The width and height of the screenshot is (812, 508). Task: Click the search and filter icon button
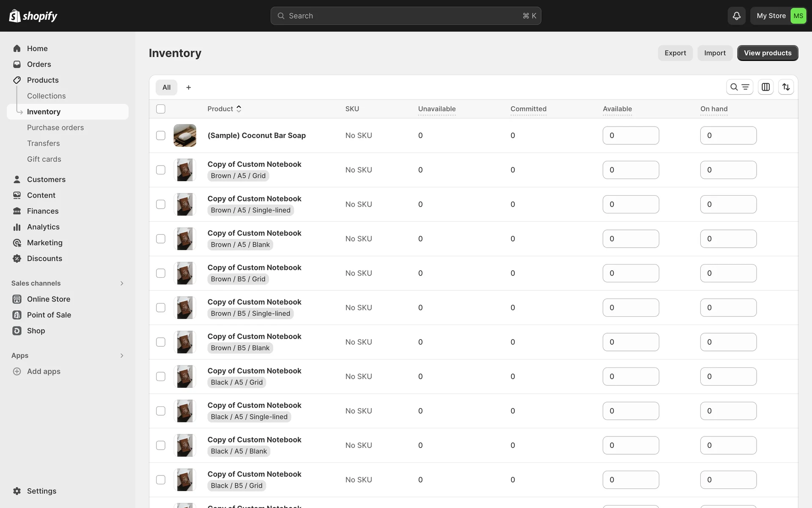click(x=739, y=87)
